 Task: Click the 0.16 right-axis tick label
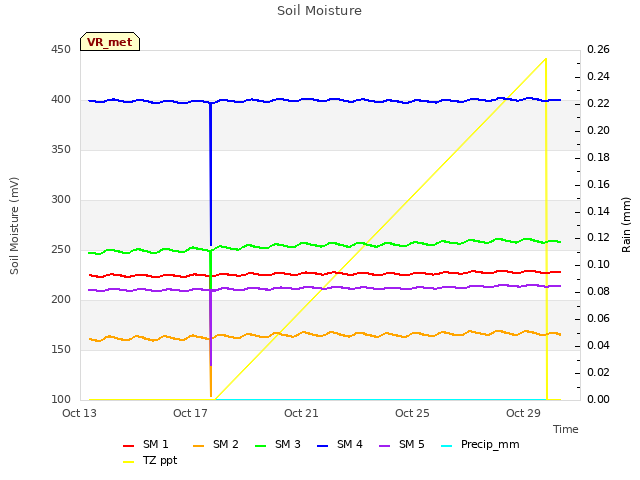pyautogui.click(x=598, y=184)
